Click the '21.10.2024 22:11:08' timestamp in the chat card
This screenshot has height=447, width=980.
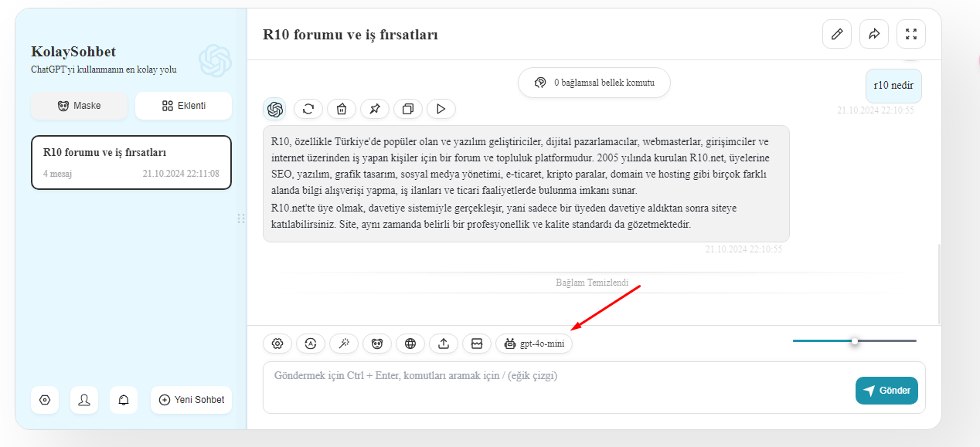[181, 174]
